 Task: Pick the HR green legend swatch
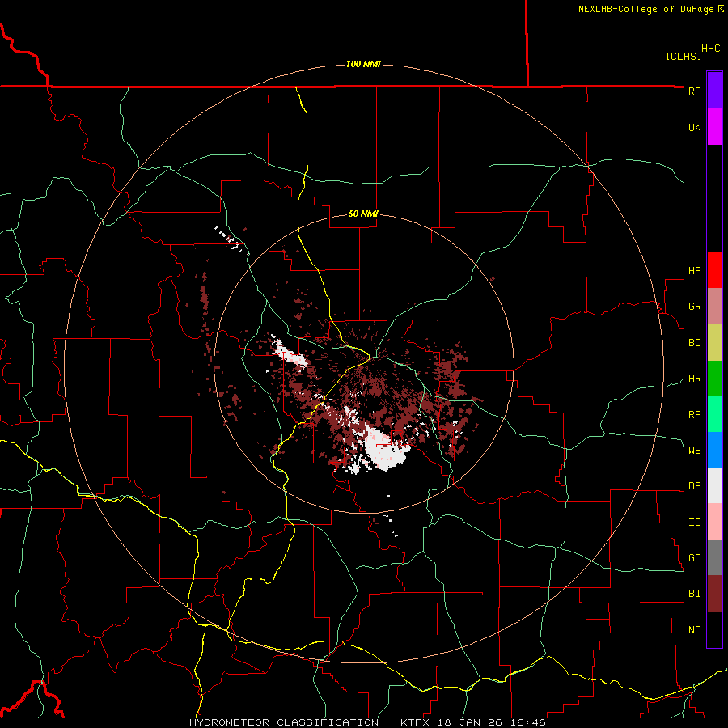pyautogui.click(x=714, y=379)
